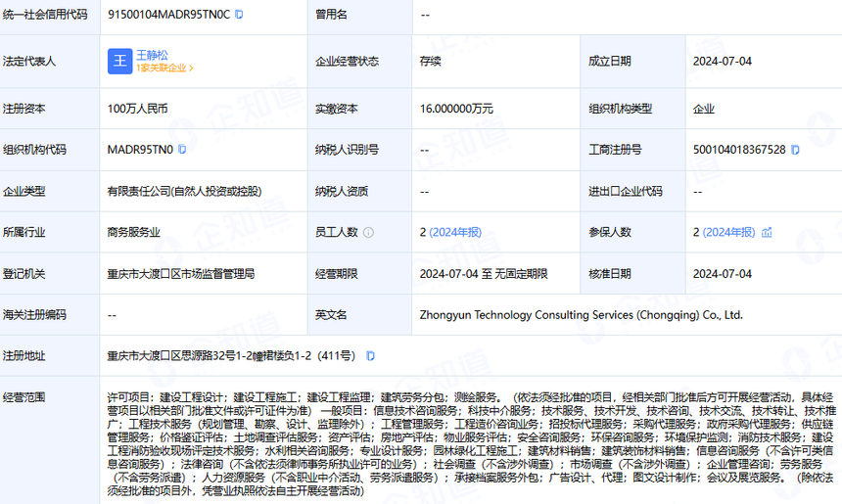Click the blue 王 avatar icon

(x=119, y=61)
